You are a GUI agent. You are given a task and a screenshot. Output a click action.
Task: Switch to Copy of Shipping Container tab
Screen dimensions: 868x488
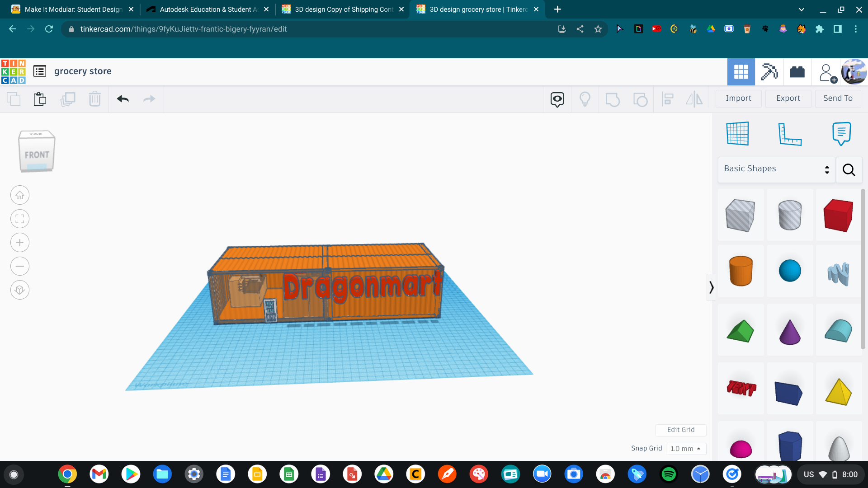[x=344, y=9]
